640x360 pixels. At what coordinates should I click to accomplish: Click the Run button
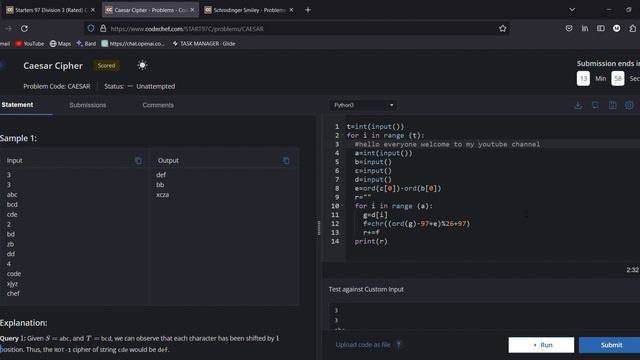pyautogui.click(x=541, y=345)
